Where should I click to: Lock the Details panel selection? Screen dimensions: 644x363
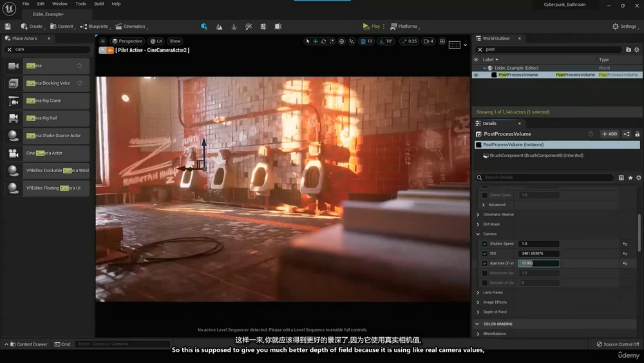tap(637, 134)
